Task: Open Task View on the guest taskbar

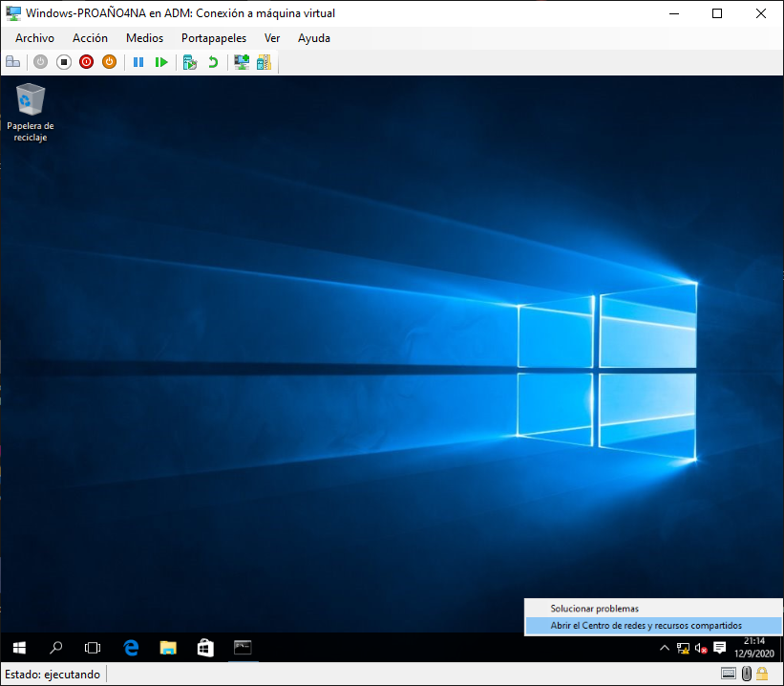Action: [93, 648]
